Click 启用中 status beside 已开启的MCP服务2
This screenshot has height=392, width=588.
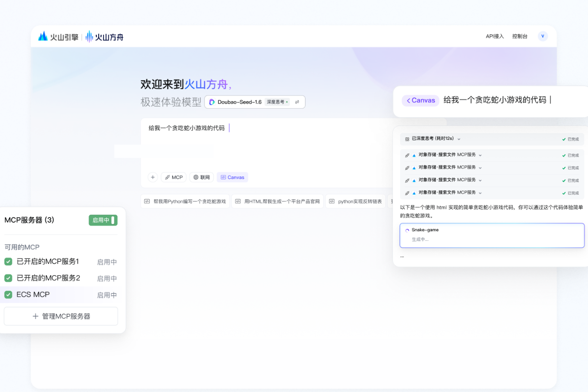[x=107, y=279]
